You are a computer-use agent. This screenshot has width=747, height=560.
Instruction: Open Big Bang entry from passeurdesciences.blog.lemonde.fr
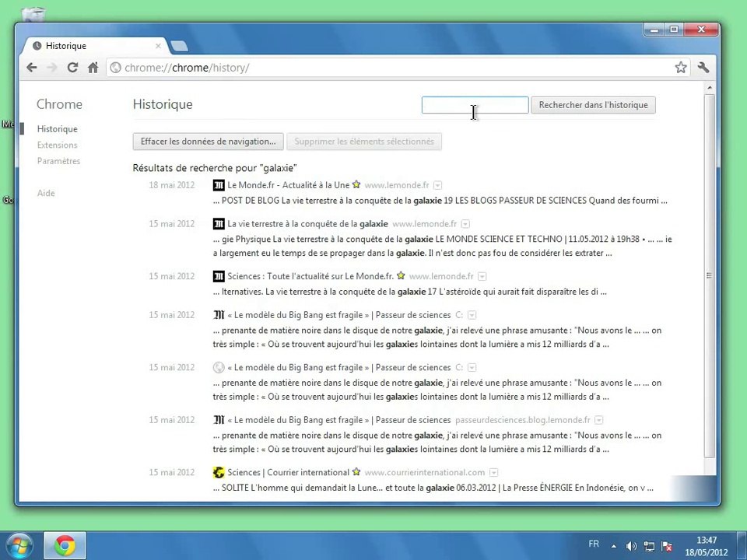pos(338,420)
